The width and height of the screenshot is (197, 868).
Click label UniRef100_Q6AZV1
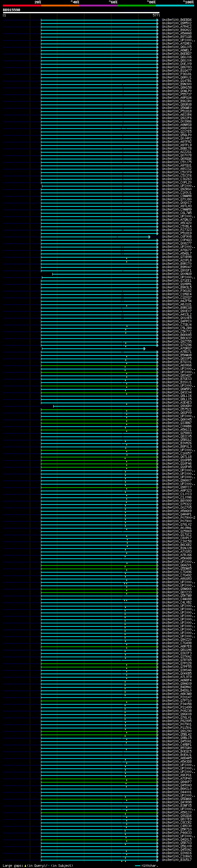click(x=177, y=565)
